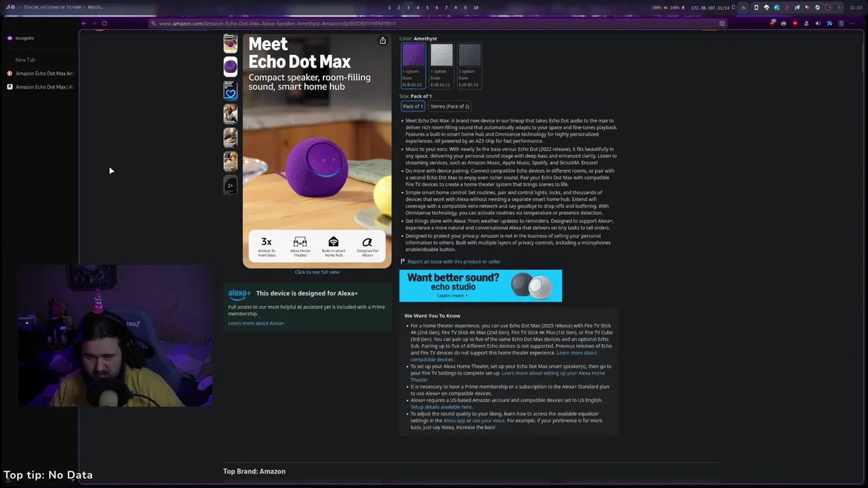Image resolution: width=868 pixels, height=488 pixels.
Task: Open the 'Alexa app' link
Action: [454, 421]
